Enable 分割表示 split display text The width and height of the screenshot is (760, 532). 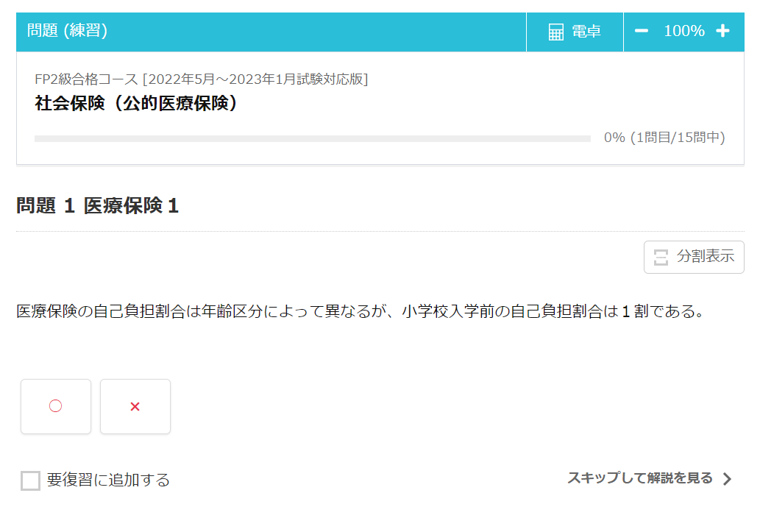point(705,257)
